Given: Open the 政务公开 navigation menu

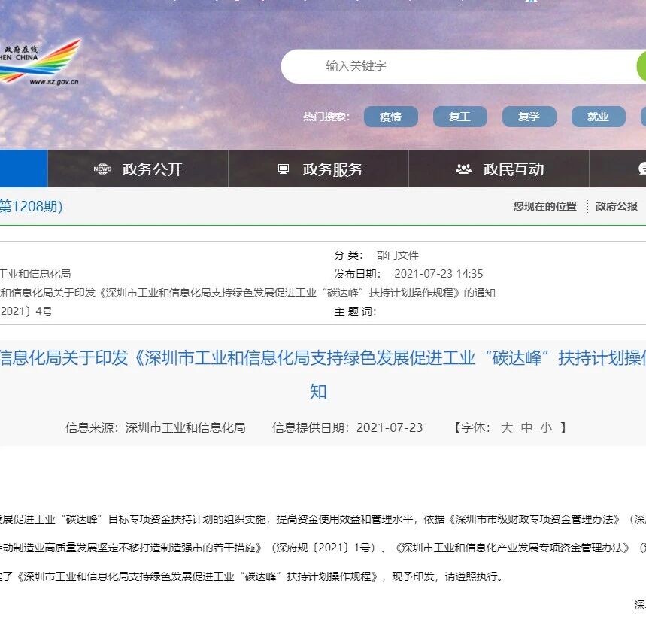Looking at the screenshot, I should [138, 169].
